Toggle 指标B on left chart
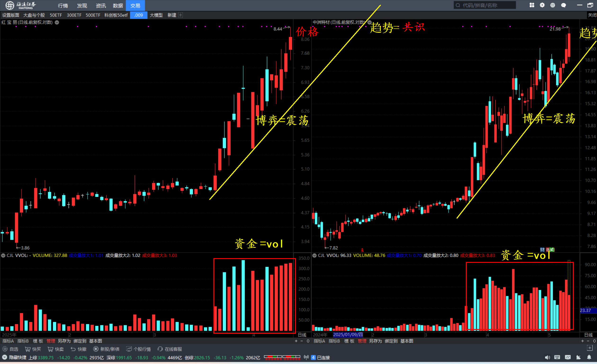The height and width of the screenshot is (364, 597). [x=23, y=341]
